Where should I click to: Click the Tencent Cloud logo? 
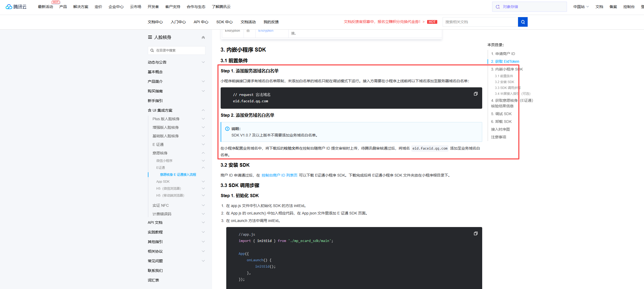pos(16,7)
